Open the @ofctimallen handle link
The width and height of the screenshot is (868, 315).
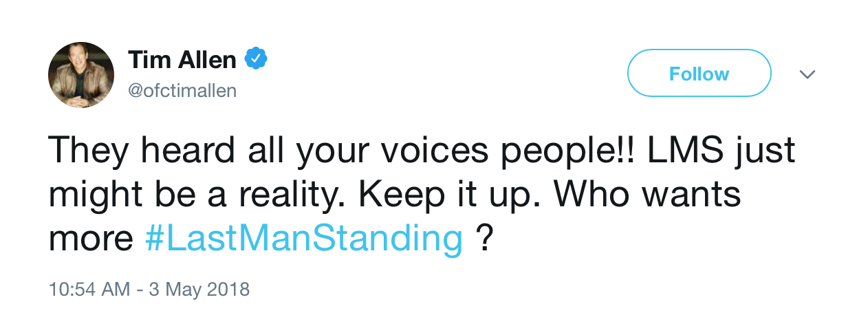coord(182,91)
